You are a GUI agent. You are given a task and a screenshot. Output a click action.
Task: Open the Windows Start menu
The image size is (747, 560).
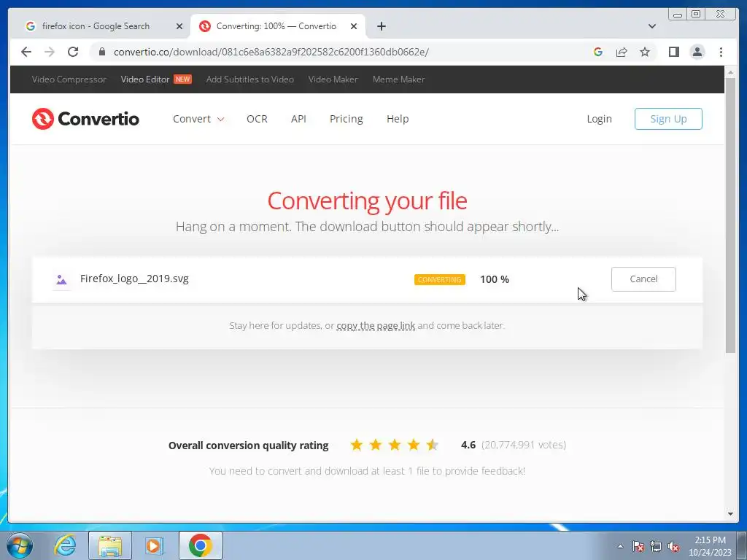pos(20,545)
